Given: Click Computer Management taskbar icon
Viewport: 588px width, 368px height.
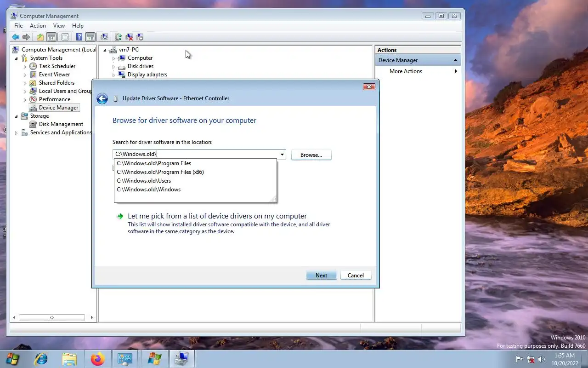Looking at the screenshot, I should (182, 359).
